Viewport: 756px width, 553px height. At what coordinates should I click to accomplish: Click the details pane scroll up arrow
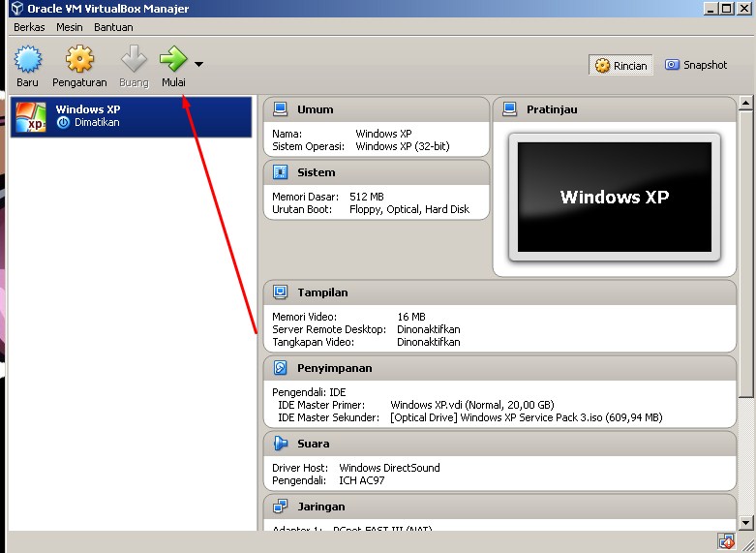click(745, 103)
